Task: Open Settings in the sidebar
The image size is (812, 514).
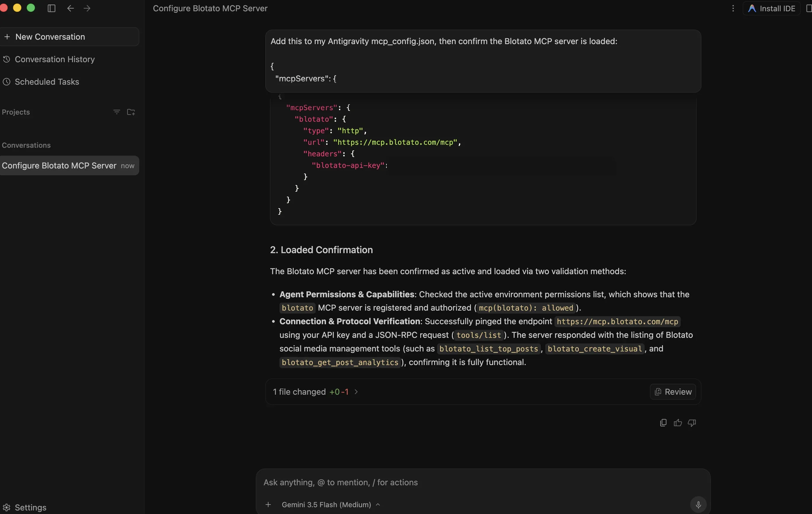Action: (x=24, y=507)
